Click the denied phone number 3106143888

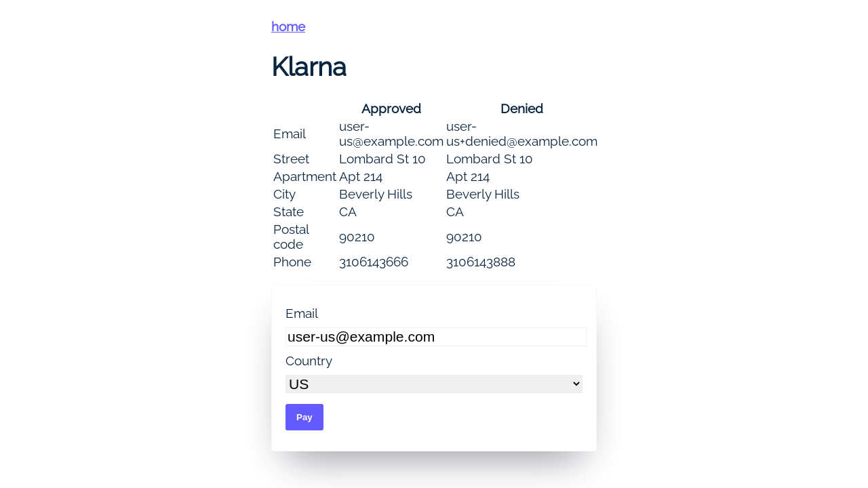click(481, 262)
